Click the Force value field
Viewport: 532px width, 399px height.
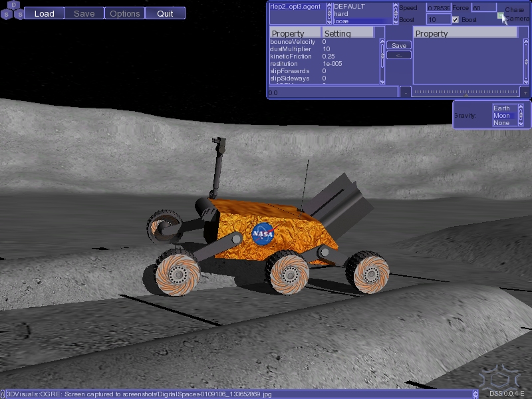coord(484,8)
